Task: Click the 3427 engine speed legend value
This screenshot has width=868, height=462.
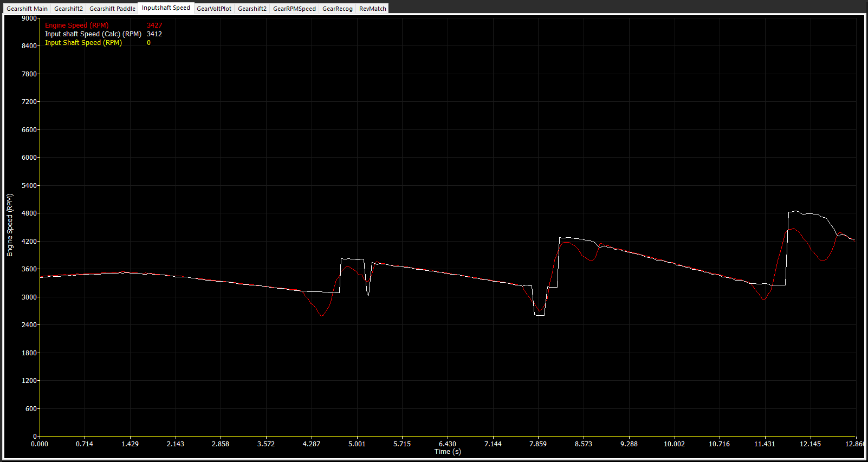Action: pyautogui.click(x=154, y=25)
